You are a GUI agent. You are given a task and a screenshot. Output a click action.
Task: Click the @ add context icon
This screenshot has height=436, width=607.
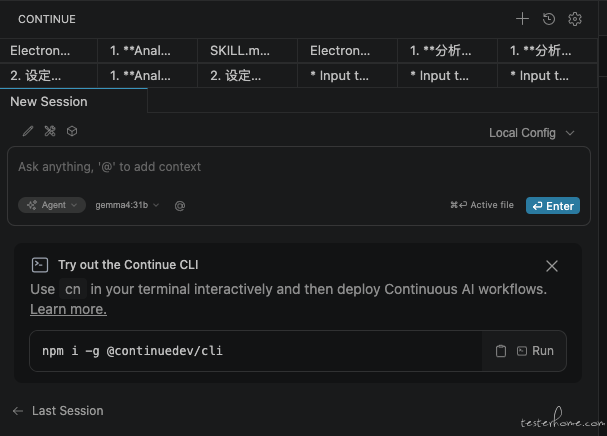180,206
